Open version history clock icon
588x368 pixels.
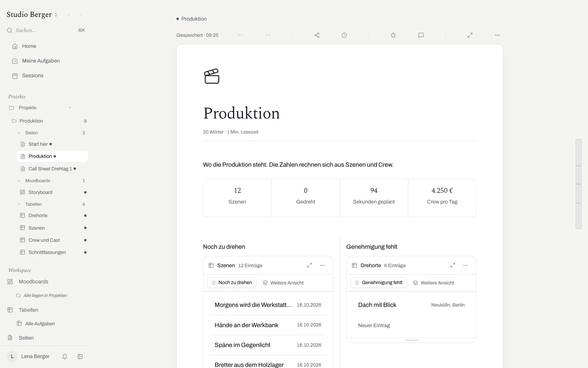[344, 35]
